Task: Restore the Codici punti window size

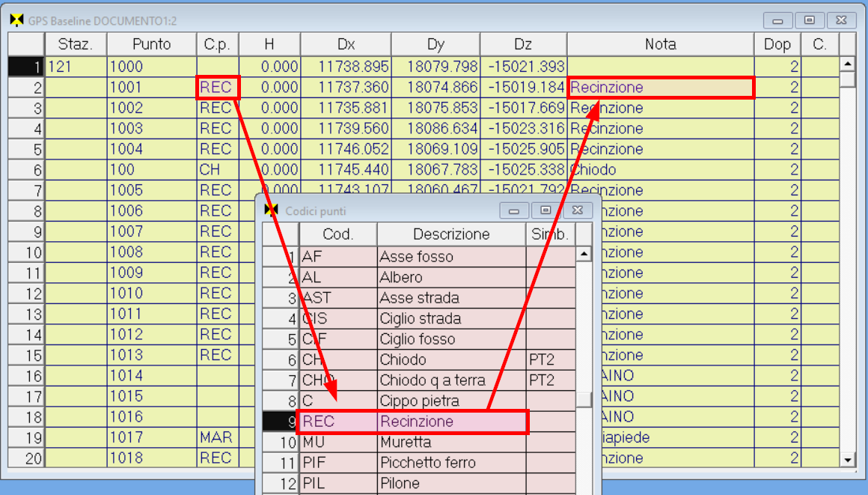Action: tap(545, 210)
